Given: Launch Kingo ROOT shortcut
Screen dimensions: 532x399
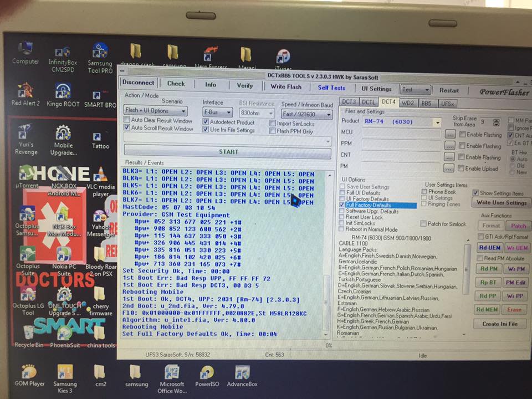Looking at the screenshot, I should (x=63, y=95).
